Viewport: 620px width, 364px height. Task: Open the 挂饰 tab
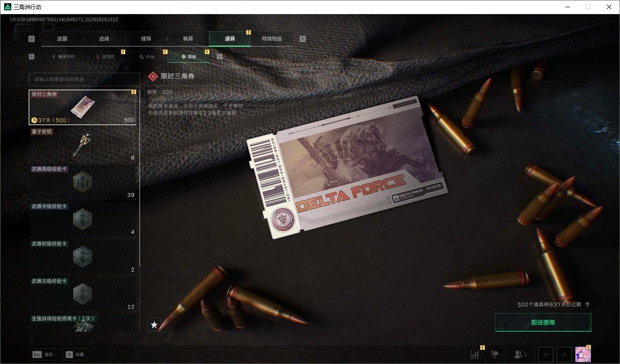146,39
